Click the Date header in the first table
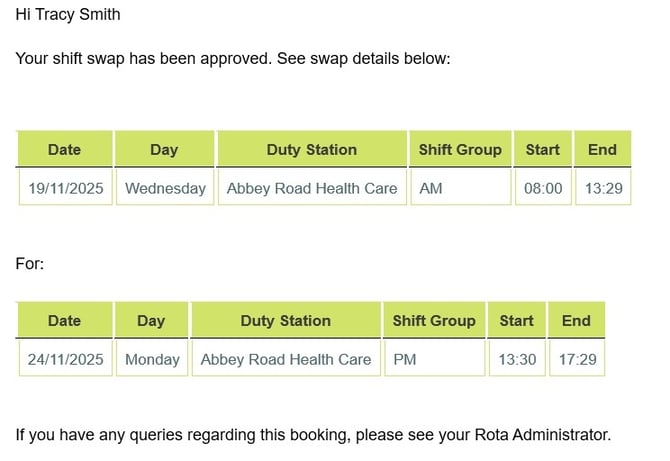670x461 pixels. (64, 149)
